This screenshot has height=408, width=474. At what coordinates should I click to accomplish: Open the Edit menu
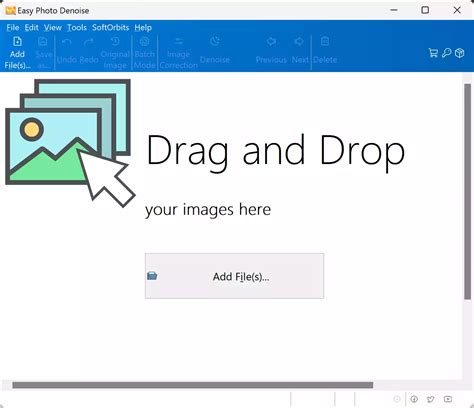click(32, 27)
